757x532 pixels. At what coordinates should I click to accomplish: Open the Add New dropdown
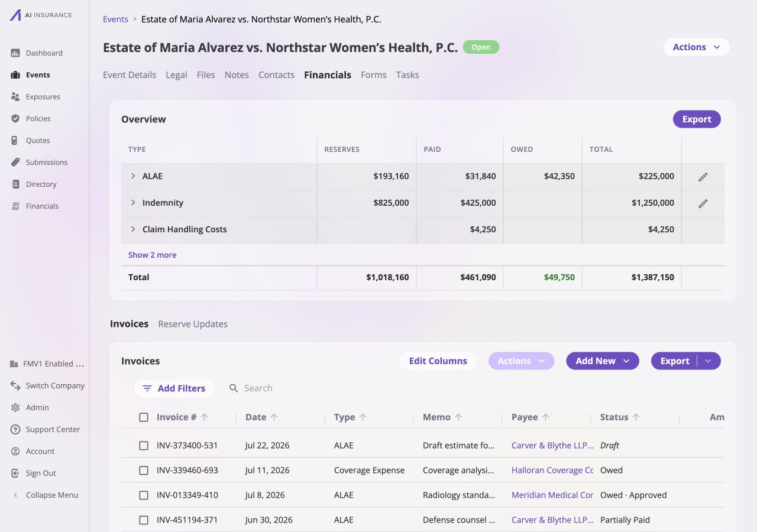(x=603, y=361)
